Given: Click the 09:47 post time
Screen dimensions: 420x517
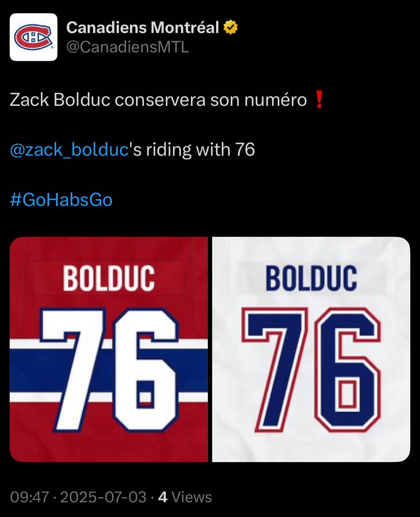Looking at the screenshot, I should point(29,497).
